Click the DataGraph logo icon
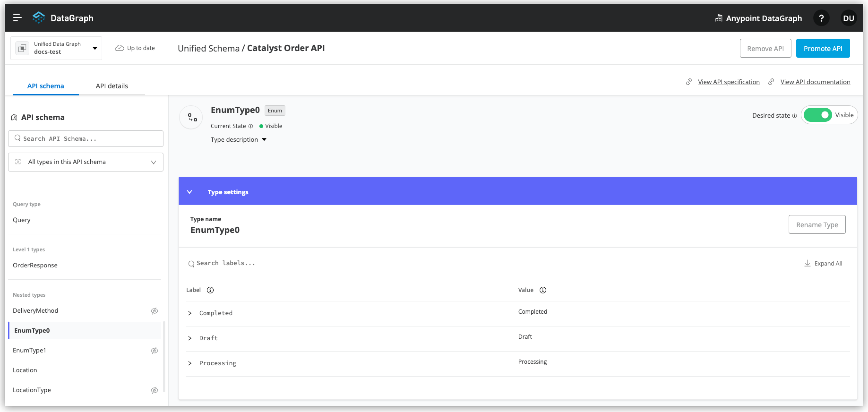Viewport: 868px width, 412px height. coord(39,17)
